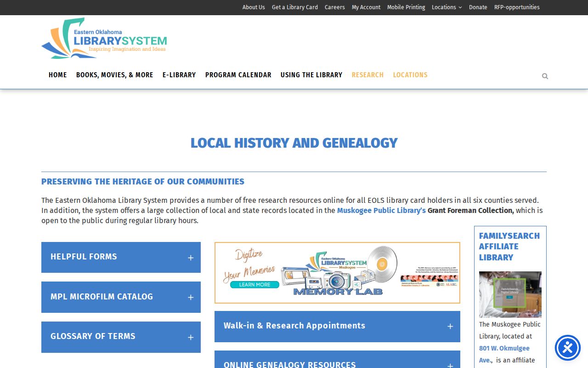
Task: Click the FamilySearch Digital Library thumbnail
Action: pos(510,294)
